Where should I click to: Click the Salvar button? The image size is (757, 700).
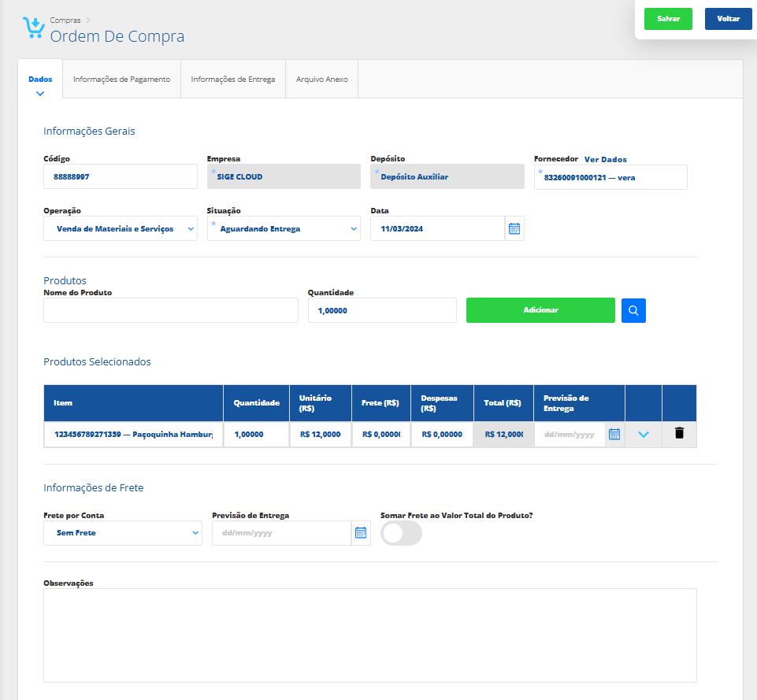tap(668, 19)
